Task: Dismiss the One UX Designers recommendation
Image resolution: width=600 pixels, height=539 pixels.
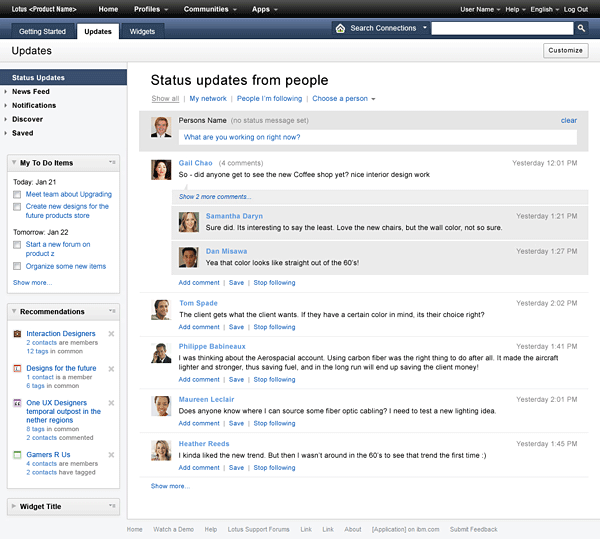Action: pos(111,403)
